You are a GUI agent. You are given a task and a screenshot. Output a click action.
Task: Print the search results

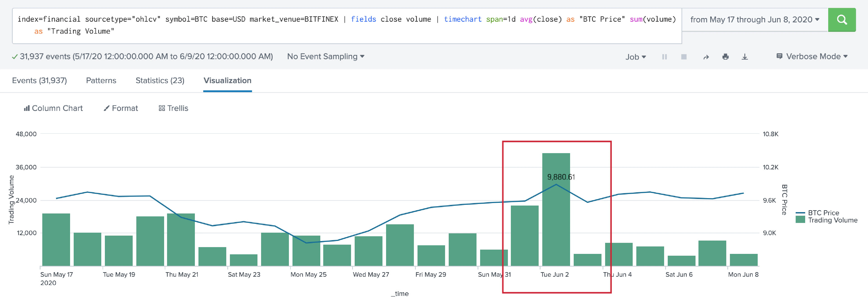click(725, 57)
